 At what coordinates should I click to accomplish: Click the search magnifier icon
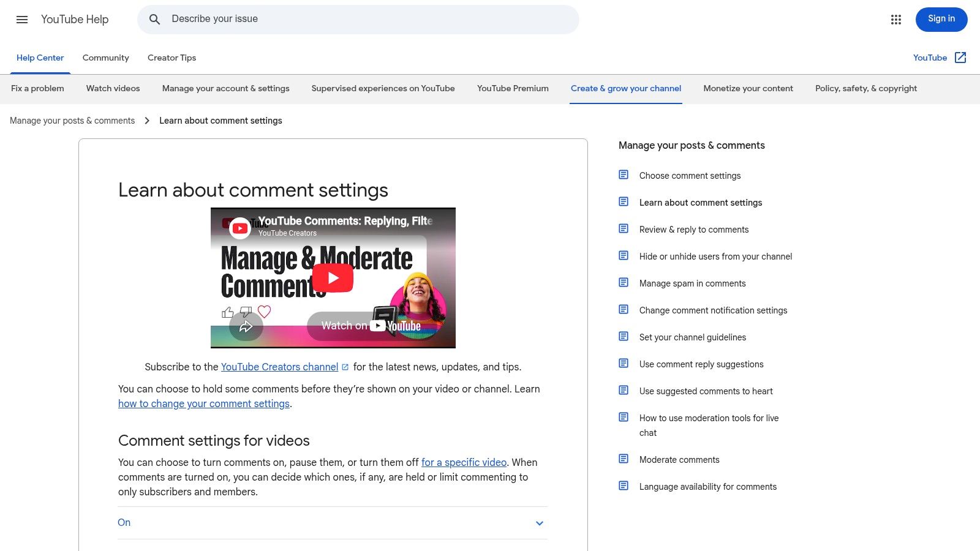coord(155,20)
